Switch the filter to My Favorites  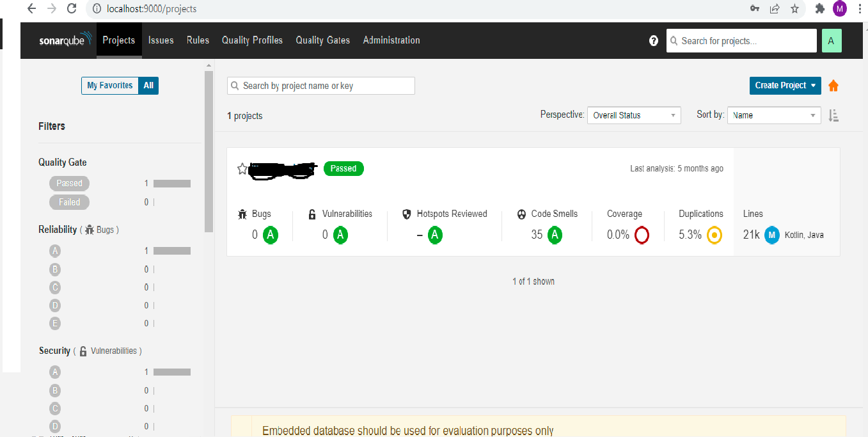(109, 85)
